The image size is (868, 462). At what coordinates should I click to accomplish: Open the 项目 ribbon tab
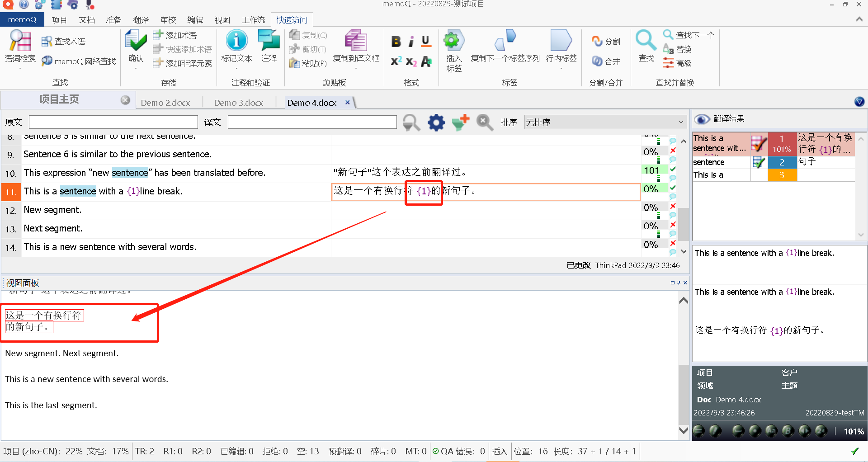59,20
